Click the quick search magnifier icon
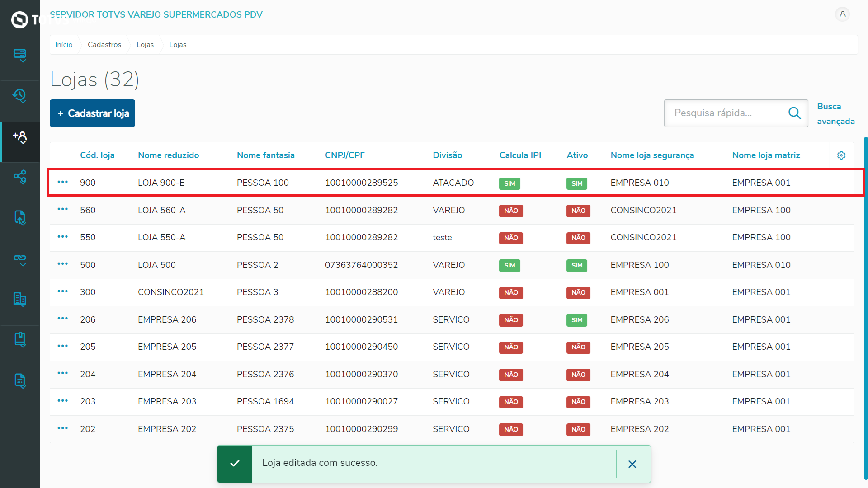 coord(794,113)
